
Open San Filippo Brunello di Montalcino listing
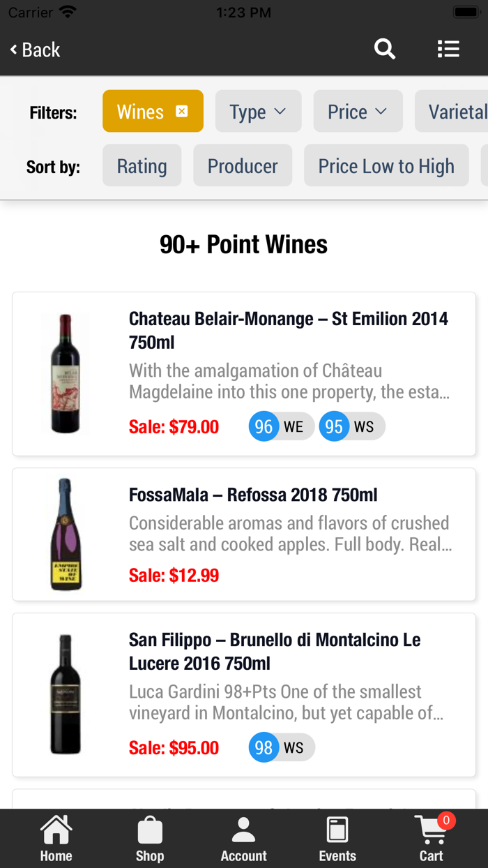pos(275,651)
